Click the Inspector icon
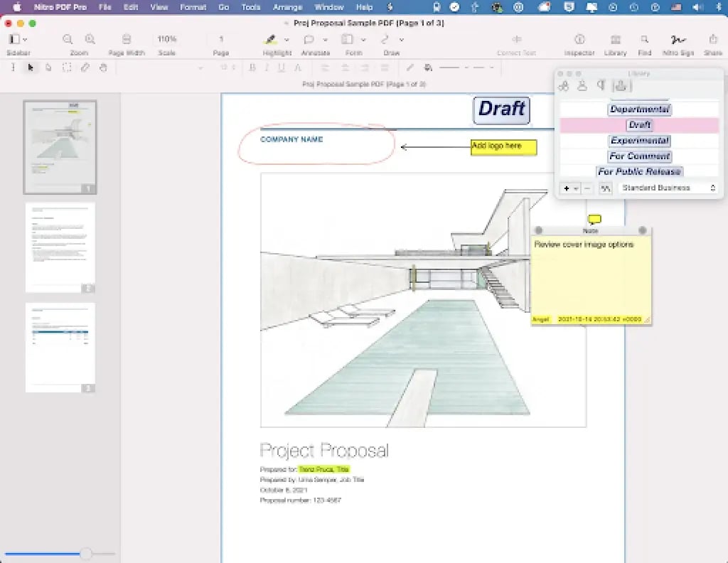Screen dimensions: 728x563 click(579, 41)
